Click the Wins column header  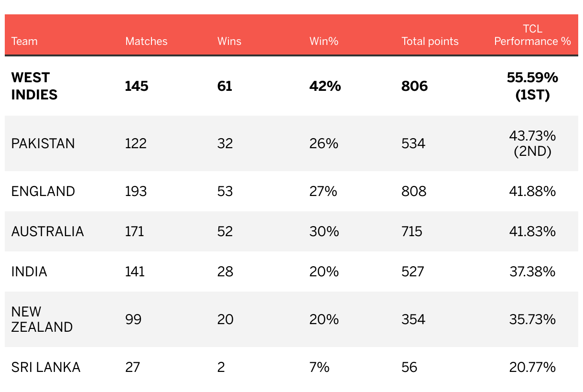pyautogui.click(x=229, y=41)
